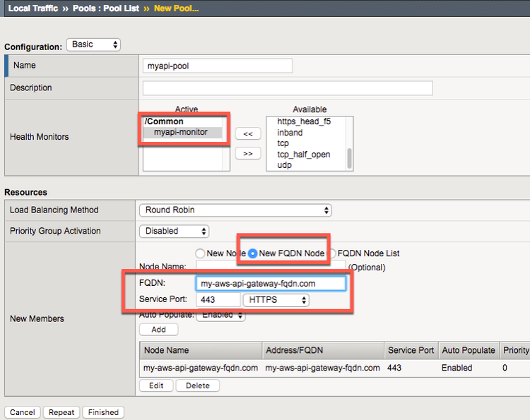
Task: Choose the FQDN Node List radio button
Action: [x=331, y=253]
